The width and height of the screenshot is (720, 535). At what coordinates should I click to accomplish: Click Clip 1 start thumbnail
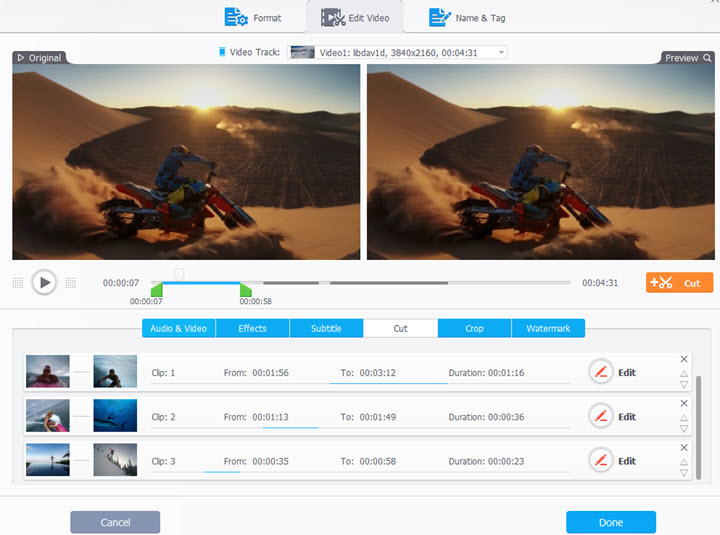coord(48,371)
